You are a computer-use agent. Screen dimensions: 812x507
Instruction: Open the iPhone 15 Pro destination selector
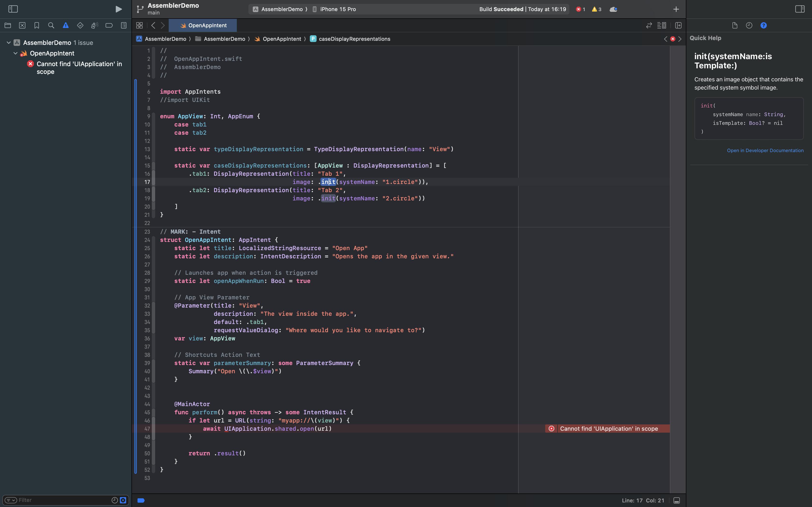pyautogui.click(x=338, y=9)
